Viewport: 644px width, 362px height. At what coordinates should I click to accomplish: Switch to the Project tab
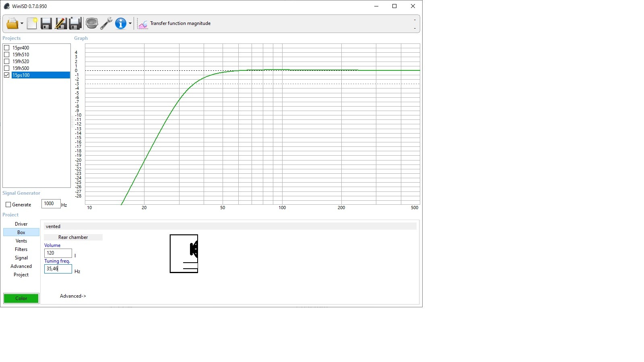pyautogui.click(x=21, y=275)
